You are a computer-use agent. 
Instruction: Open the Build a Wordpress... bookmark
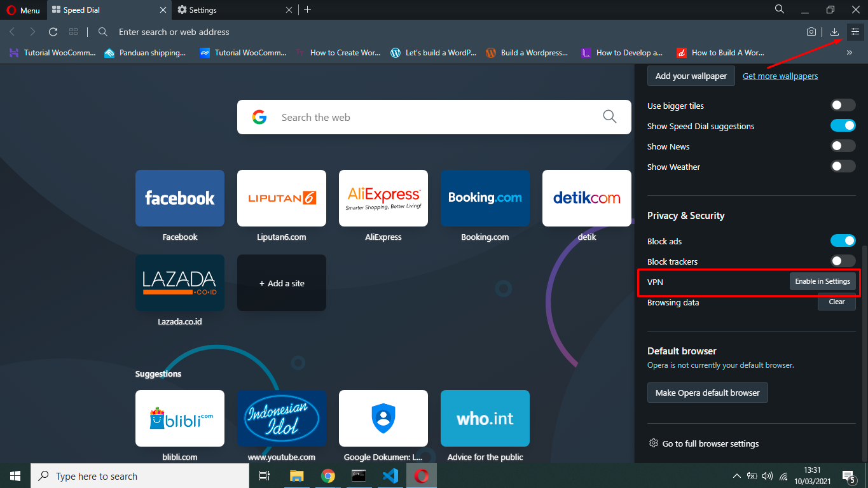pos(527,53)
